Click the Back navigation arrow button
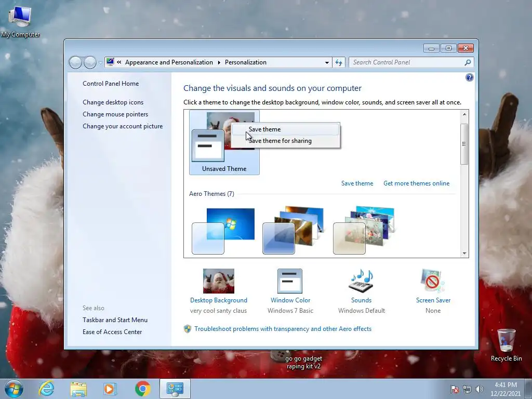Image resolution: width=532 pixels, height=399 pixels. [75, 62]
